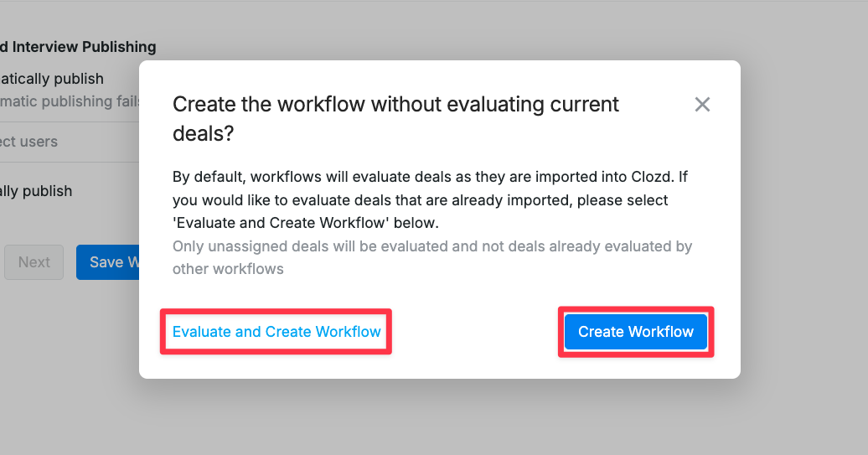This screenshot has height=455, width=868.
Task: Click the blue Create Workflow button
Action: pyautogui.click(x=635, y=332)
